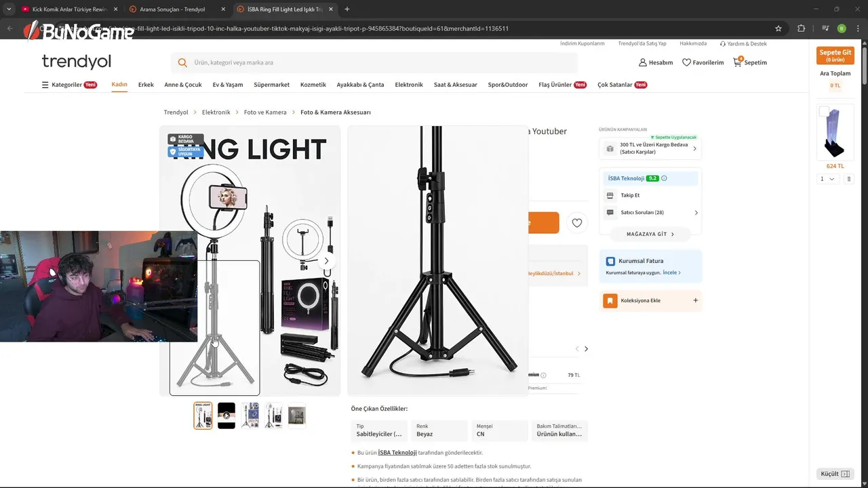Select the first Ring Light product thumbnail

(203, 415)
